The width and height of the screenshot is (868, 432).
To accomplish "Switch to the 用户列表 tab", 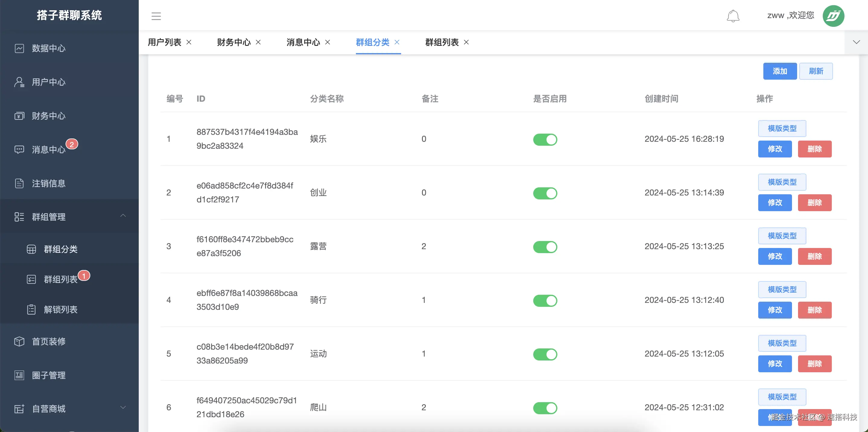I will 164,42.
